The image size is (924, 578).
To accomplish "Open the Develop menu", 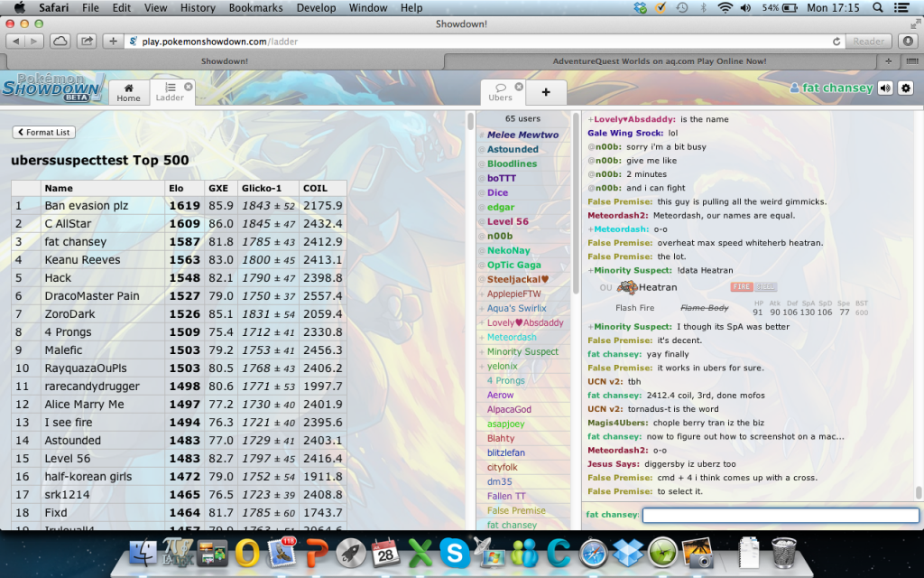I will point(316,7).
